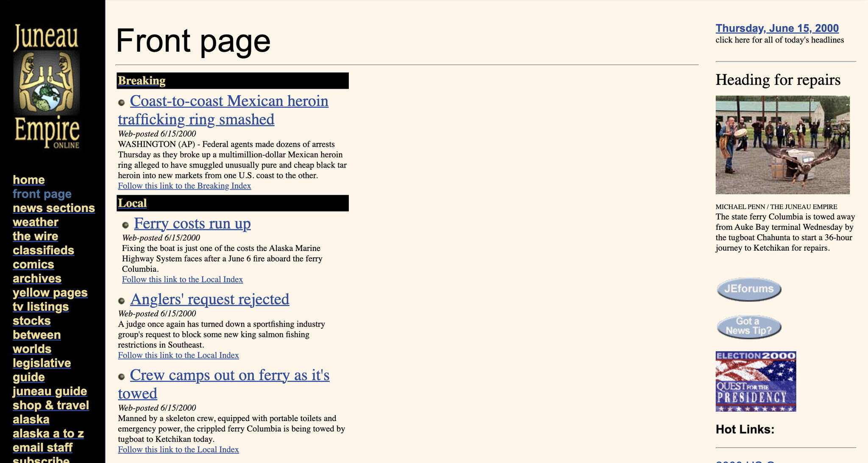
Task: Open the JEforums oval button
Action: point(748,289)
